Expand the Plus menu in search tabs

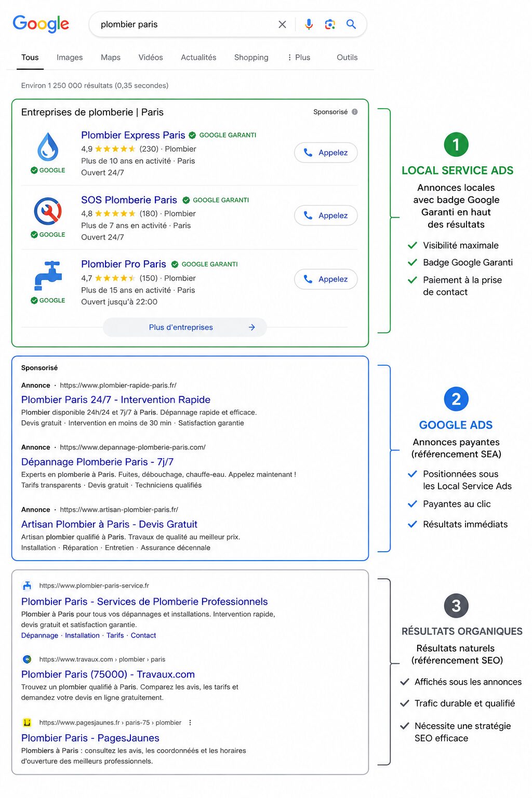click(x=299, y=57)
